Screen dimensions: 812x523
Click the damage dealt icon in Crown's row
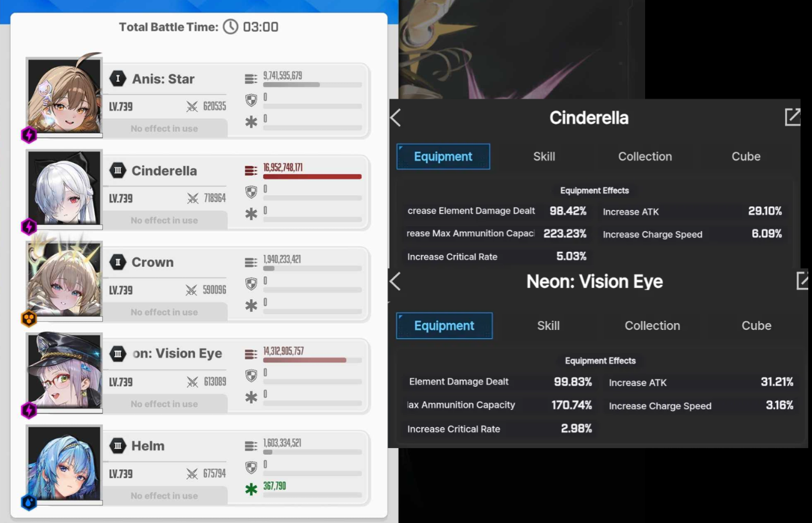[251, 262]
